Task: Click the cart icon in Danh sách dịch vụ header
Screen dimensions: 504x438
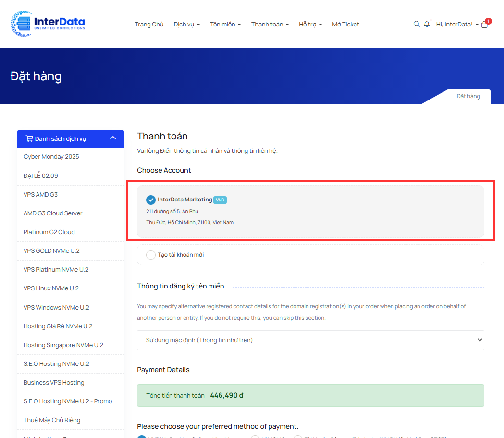Action: [x=29, y=138]
